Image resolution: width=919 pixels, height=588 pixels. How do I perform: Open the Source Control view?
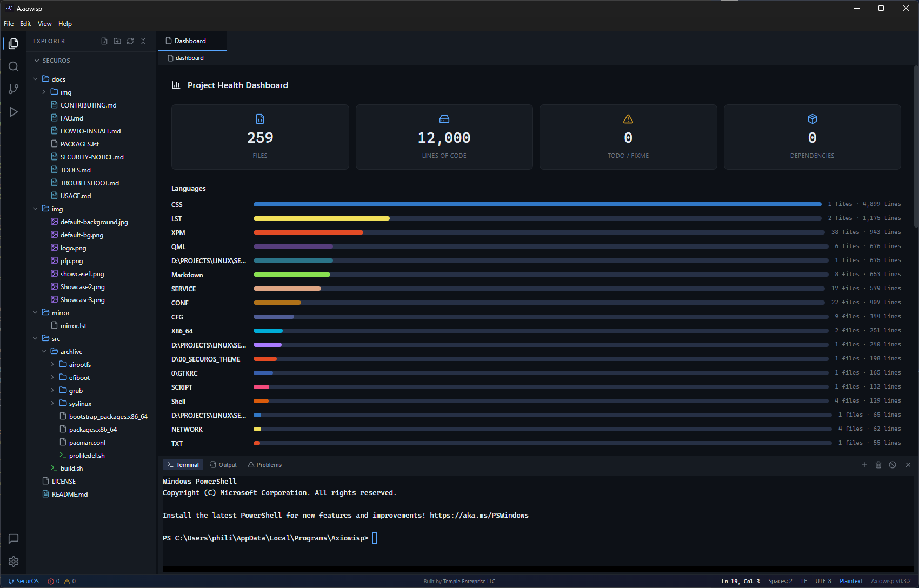pos(13,89)
